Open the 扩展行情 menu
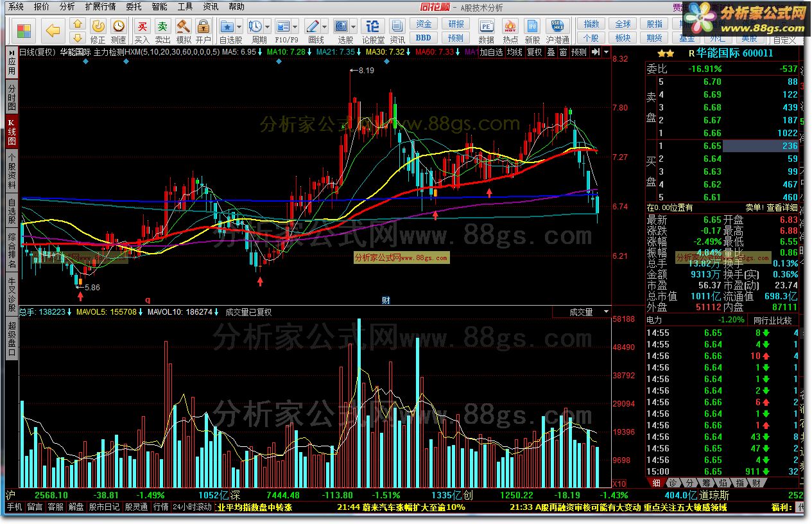The image size is (812, 524). [x=100, y=7]
